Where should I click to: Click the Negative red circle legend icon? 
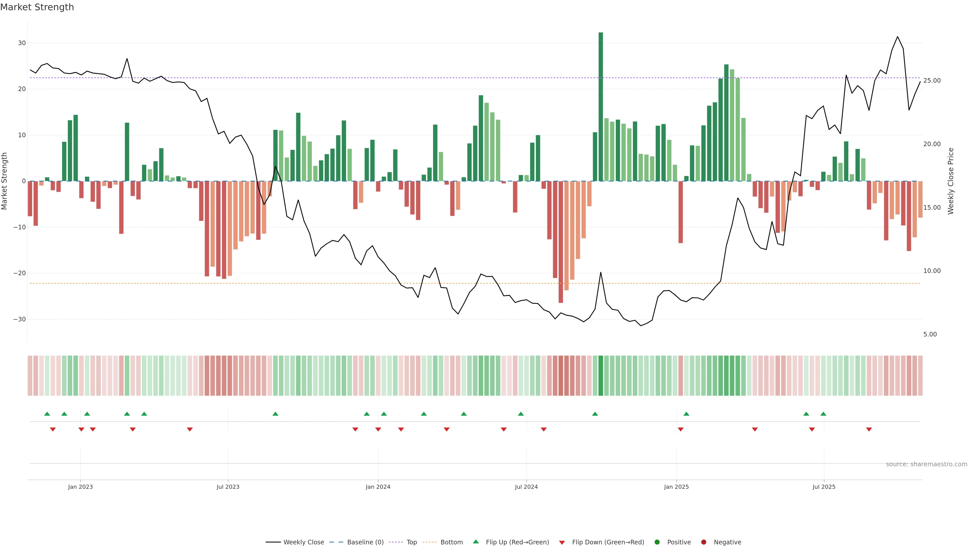point(703,542)
